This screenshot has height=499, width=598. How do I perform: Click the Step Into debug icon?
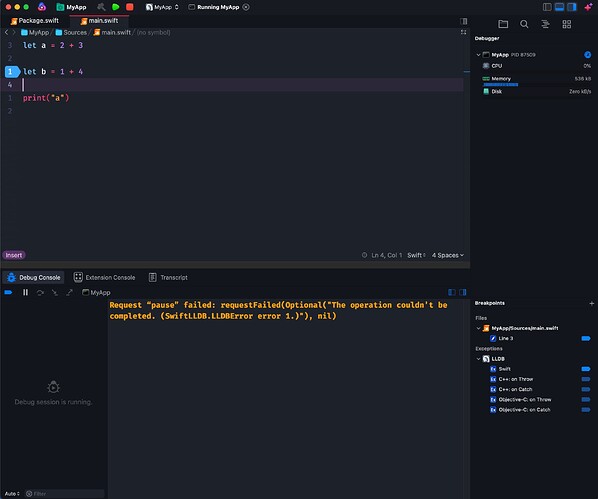(x=55, y=293)
